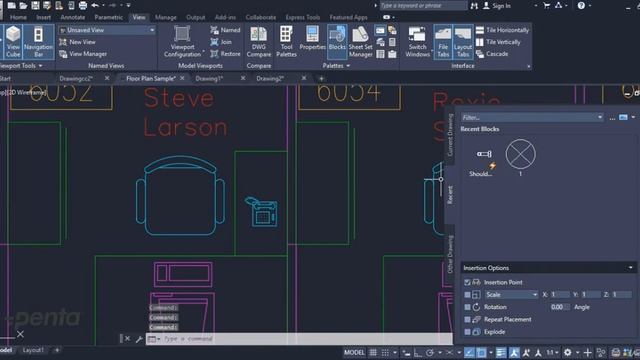
Task: Click the plus icon for new drawing tab
Action: coord(321,78)
